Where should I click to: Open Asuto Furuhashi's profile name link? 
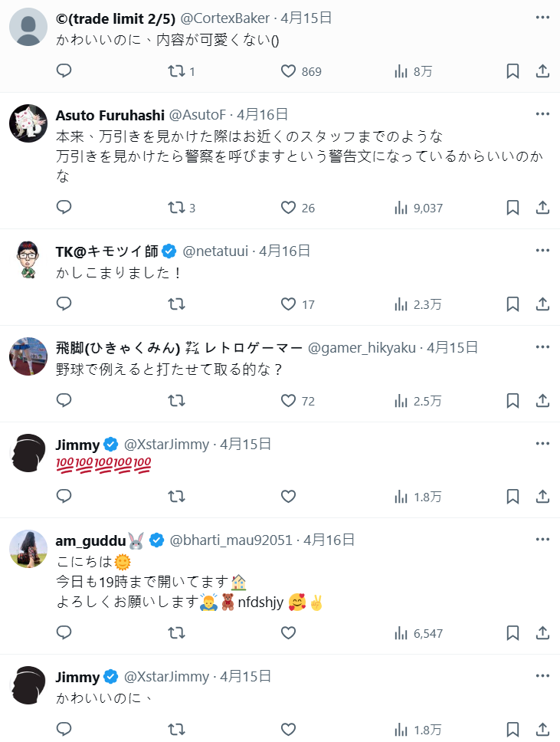coord(110,115)
